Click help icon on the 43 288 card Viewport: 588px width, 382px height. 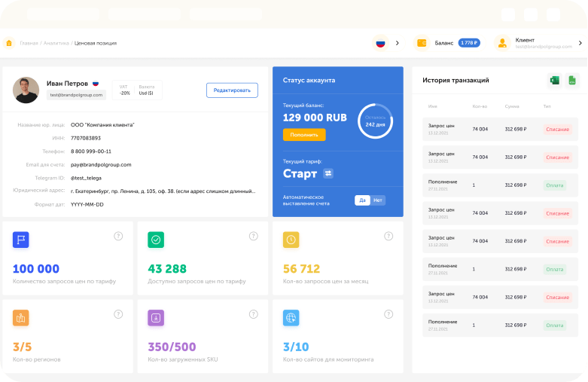pyautogui.click(x=253, y=236)
